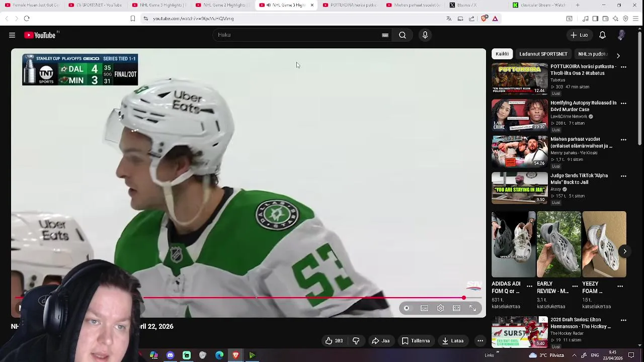Dislike the video
Viewport: 644px width, 362px height.
point(356,341)
